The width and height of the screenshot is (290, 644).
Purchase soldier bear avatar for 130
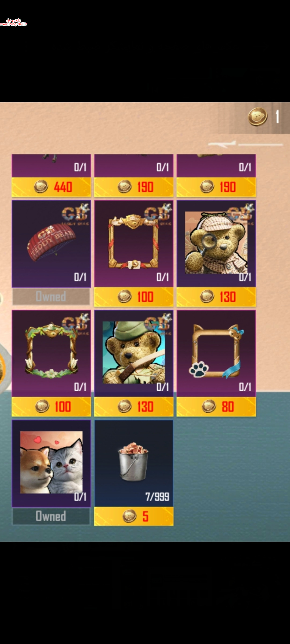[x=134, y=407]
